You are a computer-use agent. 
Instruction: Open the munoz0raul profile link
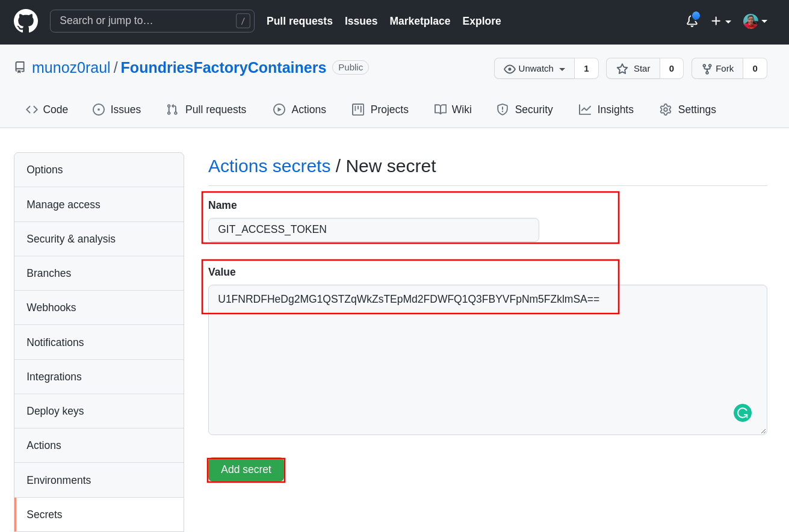[71, 67]
